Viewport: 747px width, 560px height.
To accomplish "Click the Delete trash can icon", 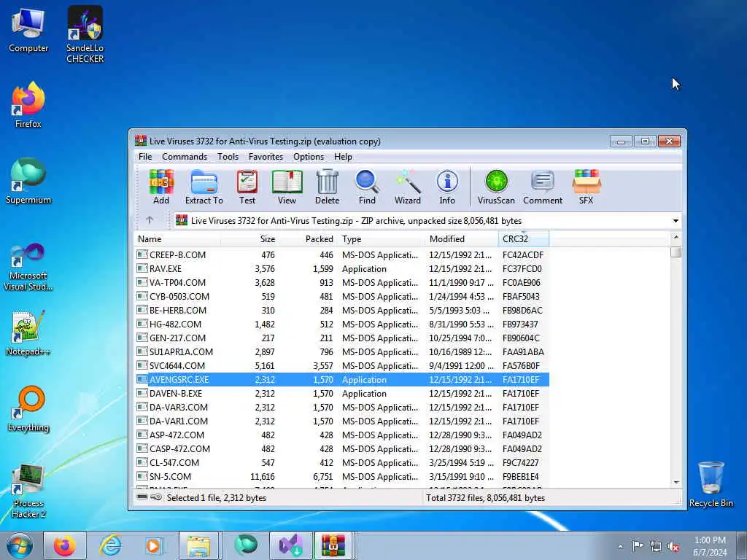I will (x=328, y=187).
